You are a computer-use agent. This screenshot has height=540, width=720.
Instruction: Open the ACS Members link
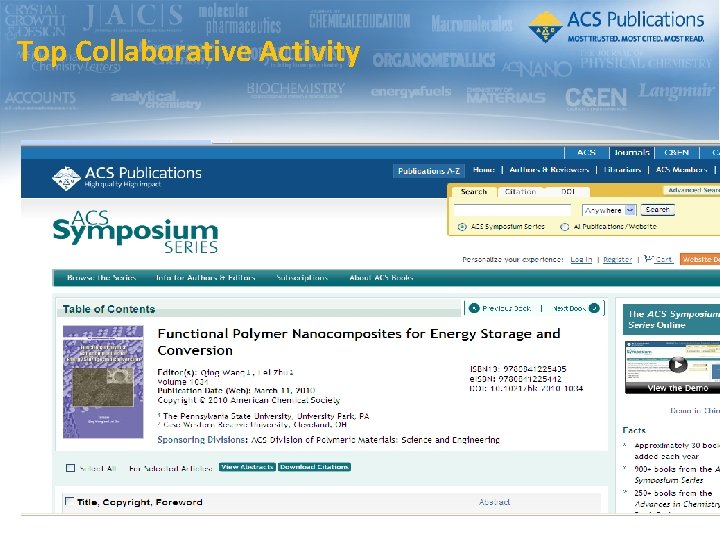click(x=681, y=170)
